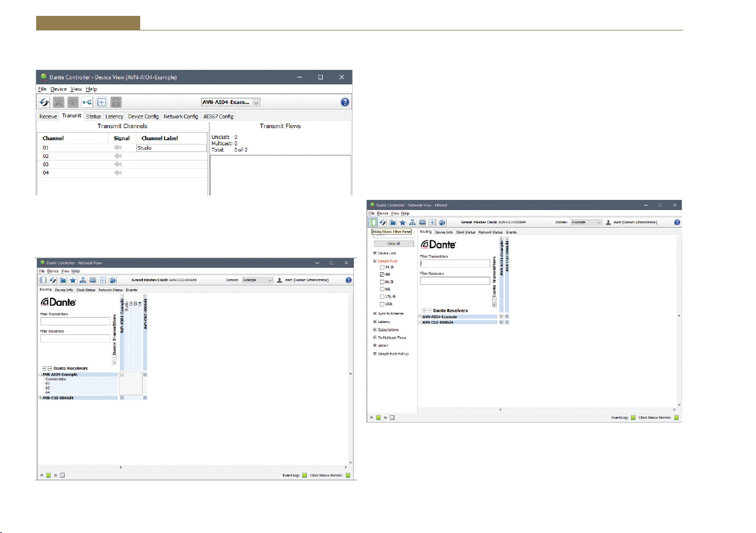Screen dimensions: 756x533
Task: Open Help icon in the Device View window
Action: click(345, 102)
